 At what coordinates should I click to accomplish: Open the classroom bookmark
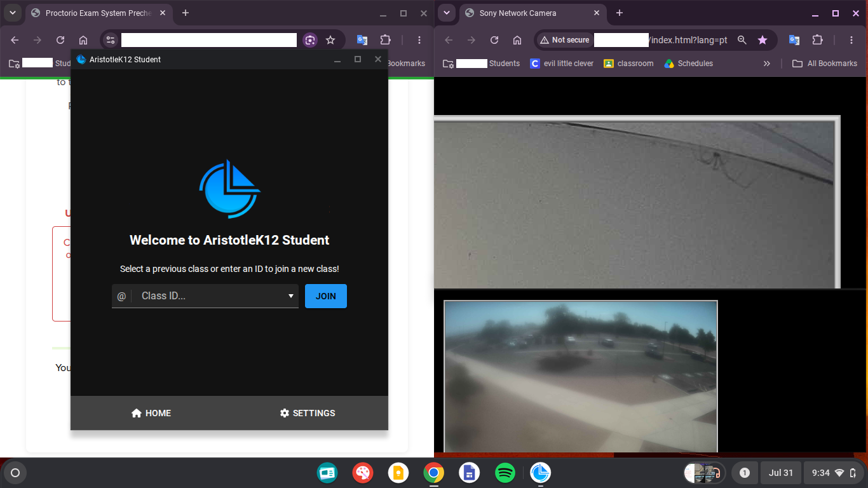pos(629,64)
